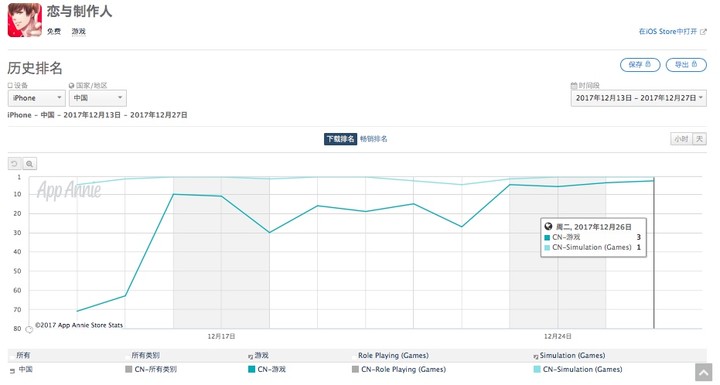
Task: Click the globe icon next to 国家/地区
Action: 71,85
